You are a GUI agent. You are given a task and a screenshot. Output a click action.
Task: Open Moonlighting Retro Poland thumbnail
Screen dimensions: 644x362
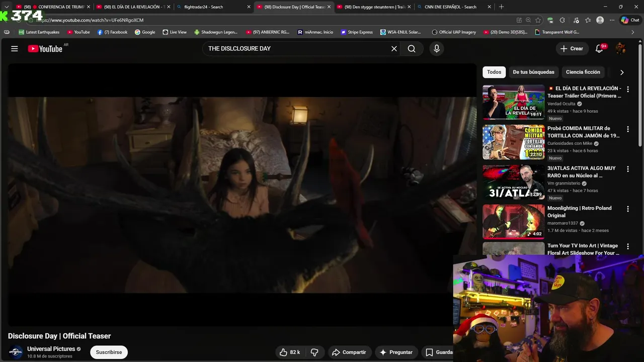pos(513,222)
